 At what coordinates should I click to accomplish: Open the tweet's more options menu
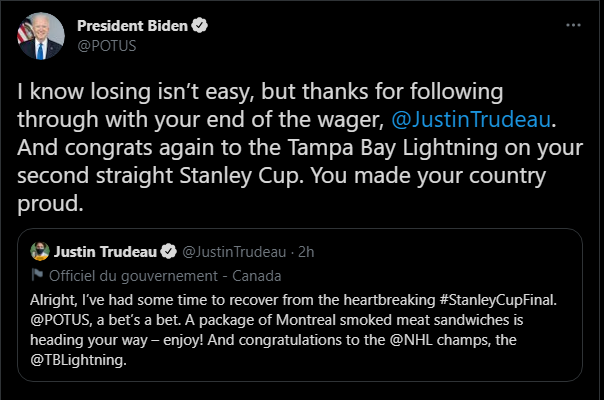click(571, 23)
